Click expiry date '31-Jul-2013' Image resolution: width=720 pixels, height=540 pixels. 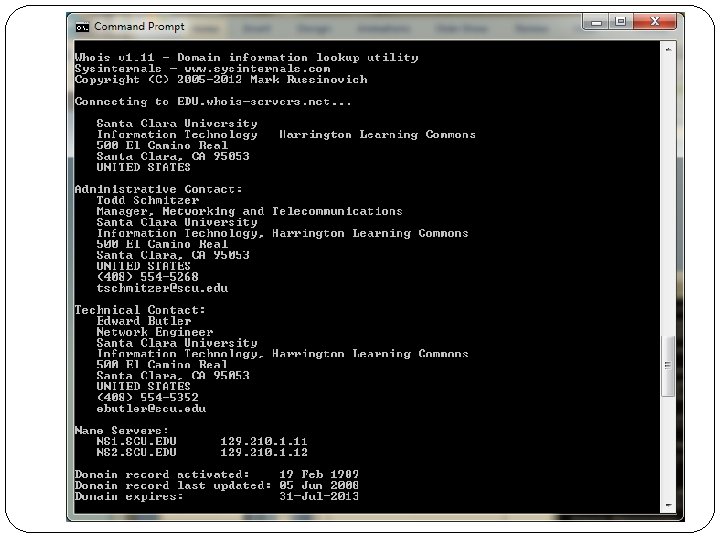(319, 496)
